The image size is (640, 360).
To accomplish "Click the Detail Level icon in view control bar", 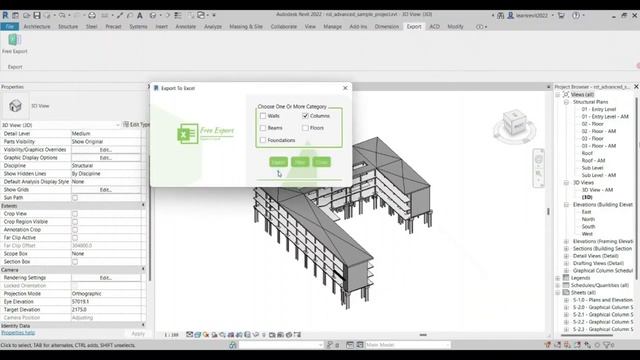I will point(189,335).
